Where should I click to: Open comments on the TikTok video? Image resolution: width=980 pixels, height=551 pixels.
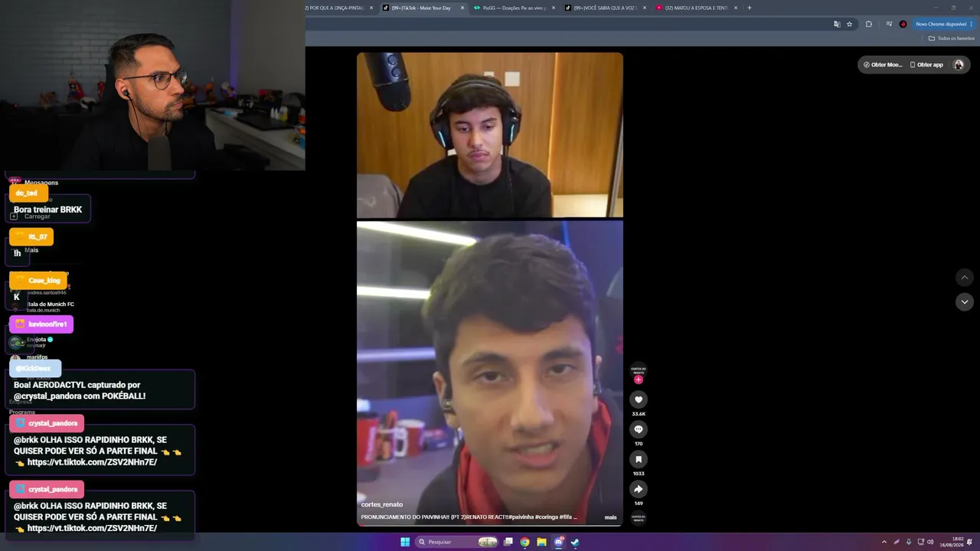click(x=639, y=429)
